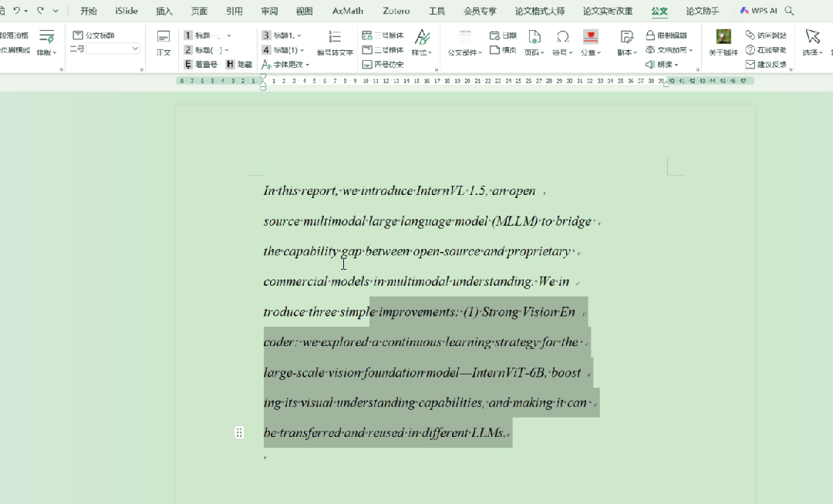
Task: Apply 三号黑体 font preset
Action: pos(383,35)
